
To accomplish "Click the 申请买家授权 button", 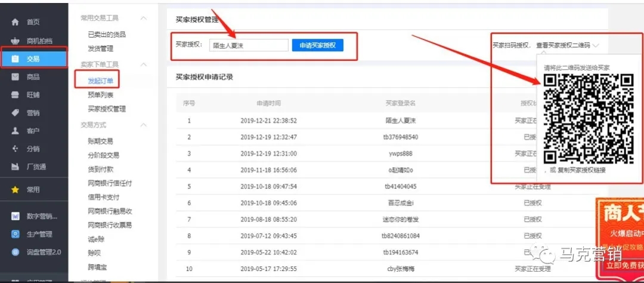I will point(317,45).
